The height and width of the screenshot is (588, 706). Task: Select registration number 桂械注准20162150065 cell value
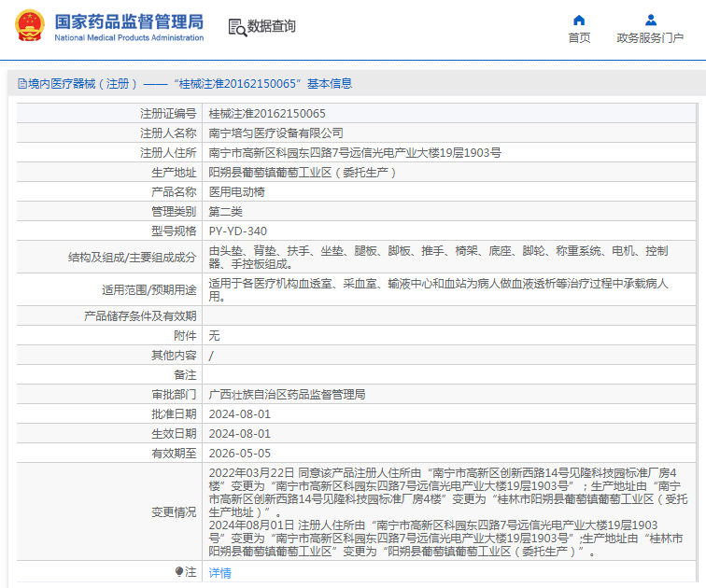(267, 114)
